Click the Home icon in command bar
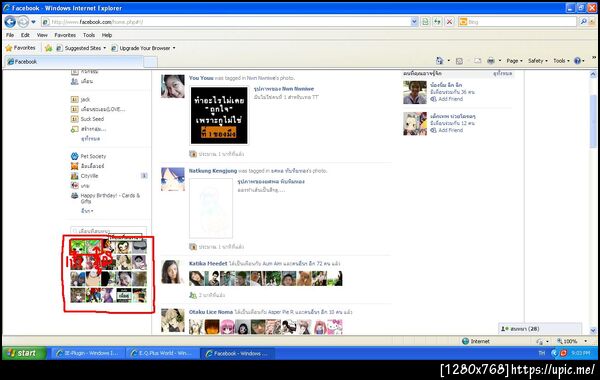600x380 pixels. pos(439,60)
